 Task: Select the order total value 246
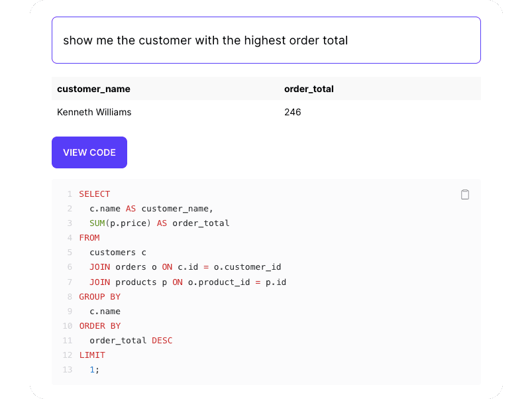293,112
